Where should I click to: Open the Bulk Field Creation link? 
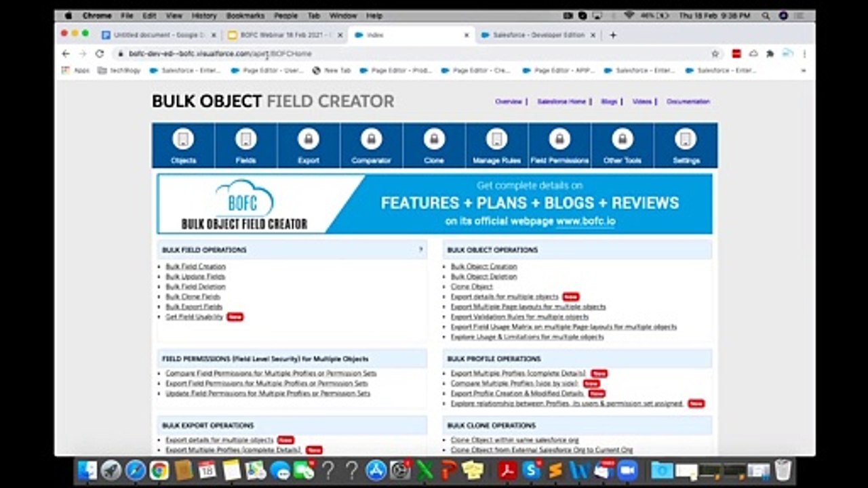[195, 266]
